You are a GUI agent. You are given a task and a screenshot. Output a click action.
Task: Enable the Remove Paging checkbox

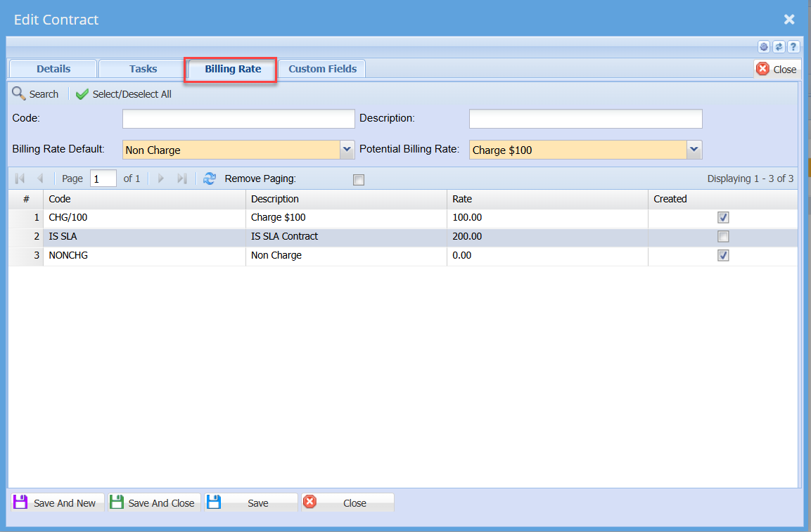[359, 180]
